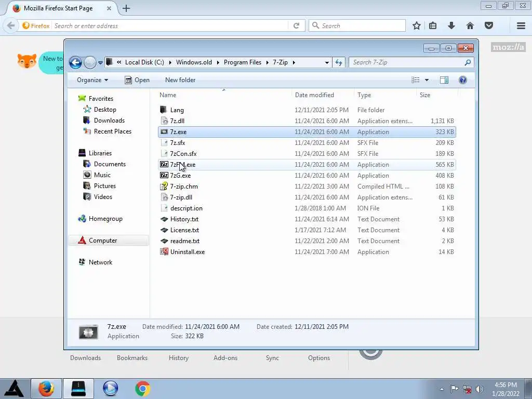The width and height of the screenshot is (532, 399).
Task: Select Computer in the navigation pane
Action: [109, 241]
